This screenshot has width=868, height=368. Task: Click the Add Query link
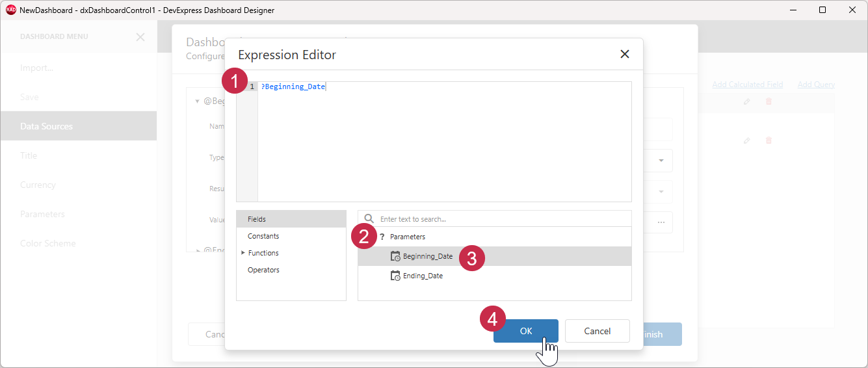(816, 85)
